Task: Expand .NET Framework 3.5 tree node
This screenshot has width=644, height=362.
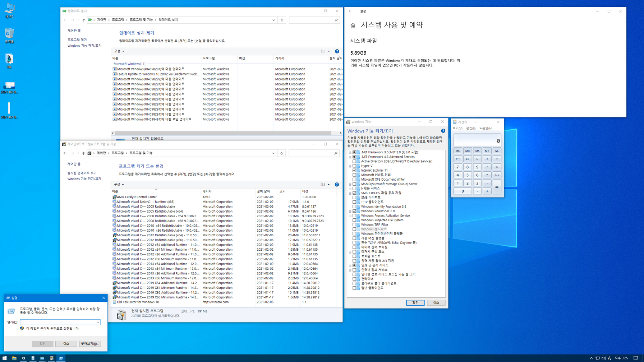Action: 350,152
